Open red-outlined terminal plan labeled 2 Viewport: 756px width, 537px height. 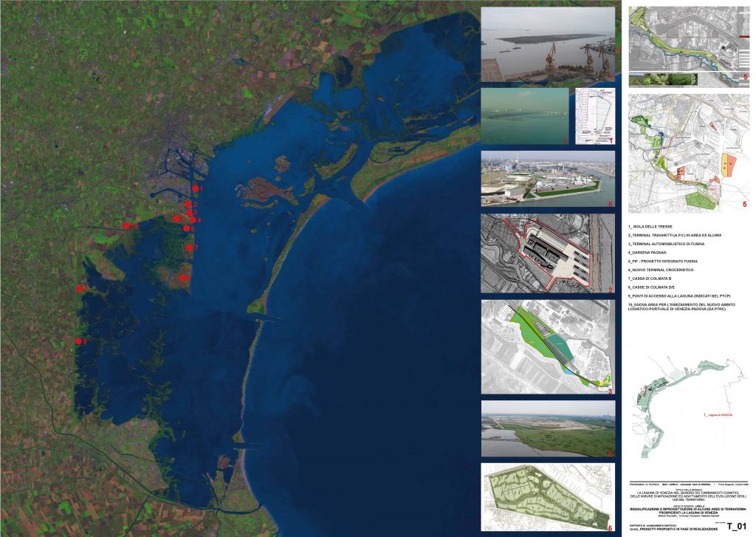click(x=547, y=253)
